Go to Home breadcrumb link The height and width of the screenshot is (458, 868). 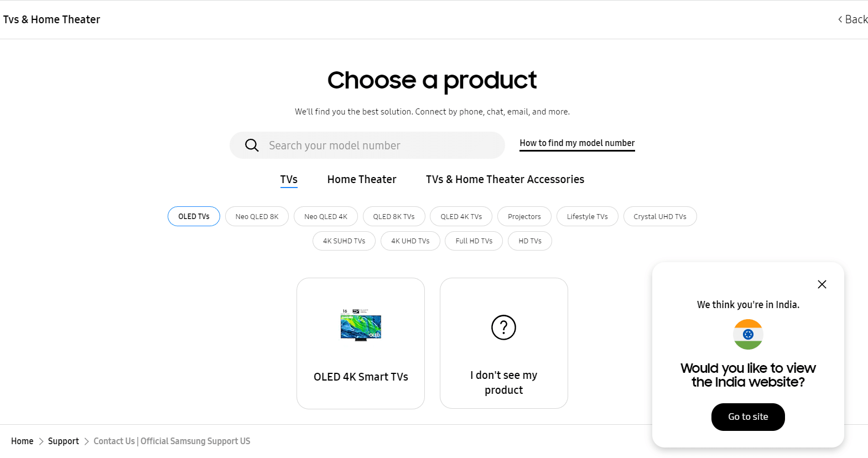pos(22,441)
